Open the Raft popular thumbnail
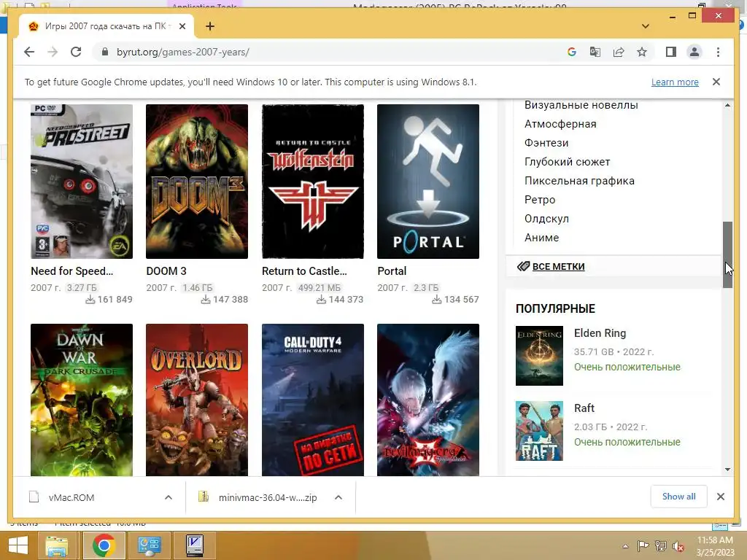The width and height of the screenshot is (747, 560). (x=539, y=431)
